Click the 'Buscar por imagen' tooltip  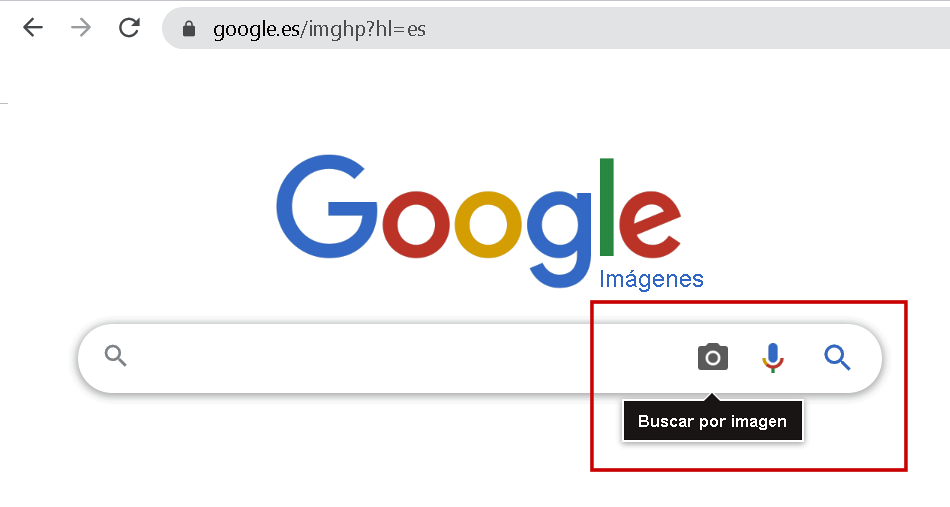712,421
